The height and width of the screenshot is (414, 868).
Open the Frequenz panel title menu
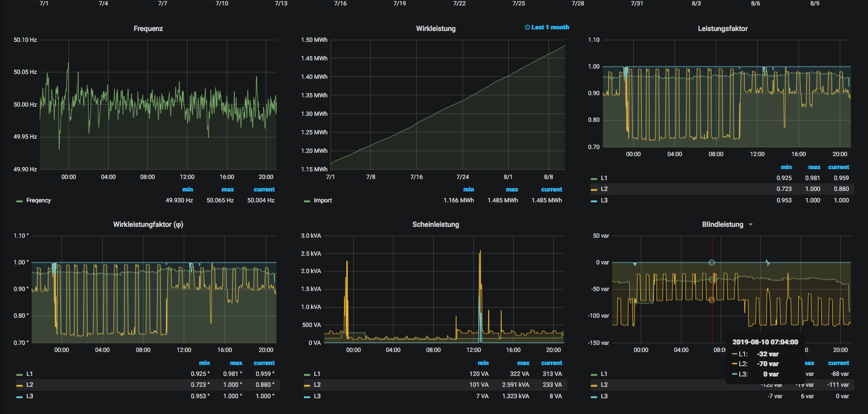coord(148,29)
